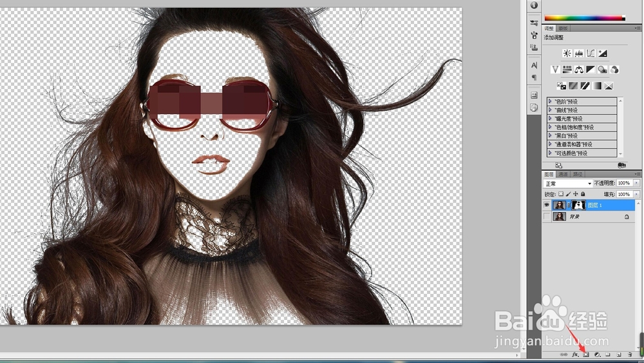Image resolution: width=644 pixels, height=363 pixels.
Task: Click the Curves adjustment icon
Action: click(x=591, y=54)
